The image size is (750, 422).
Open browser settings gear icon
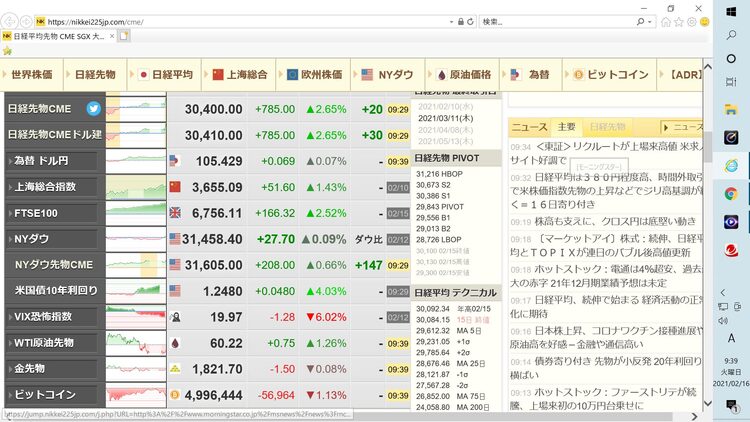692,22
